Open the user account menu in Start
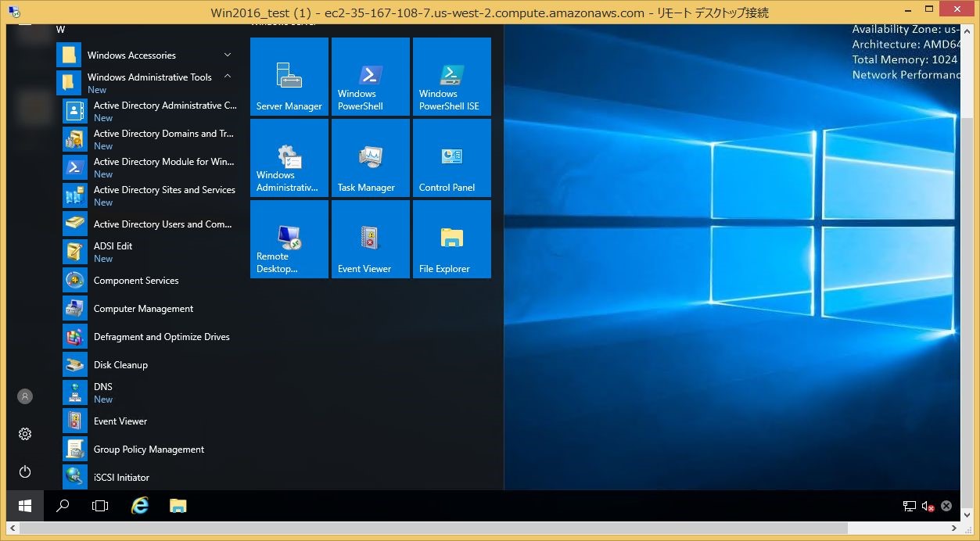980x541 pixels. [x=25, y=396]
